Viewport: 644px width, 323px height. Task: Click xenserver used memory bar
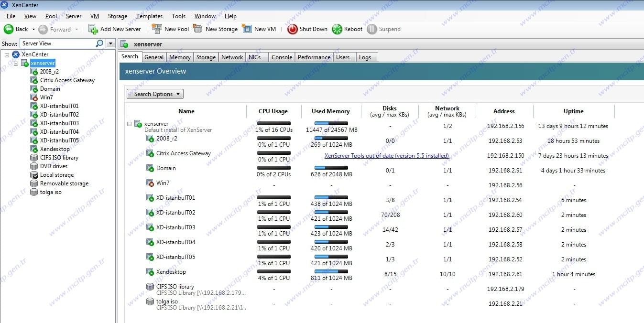(x=331, y=124)
